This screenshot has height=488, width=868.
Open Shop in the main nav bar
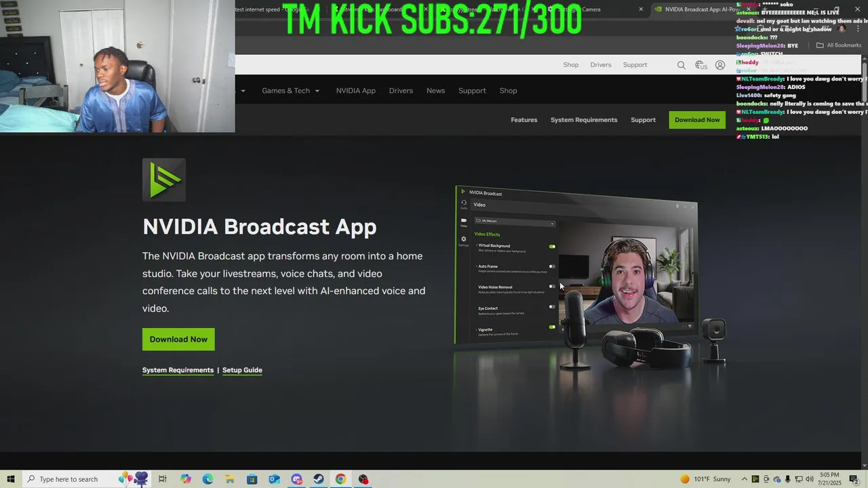(508, 91)
